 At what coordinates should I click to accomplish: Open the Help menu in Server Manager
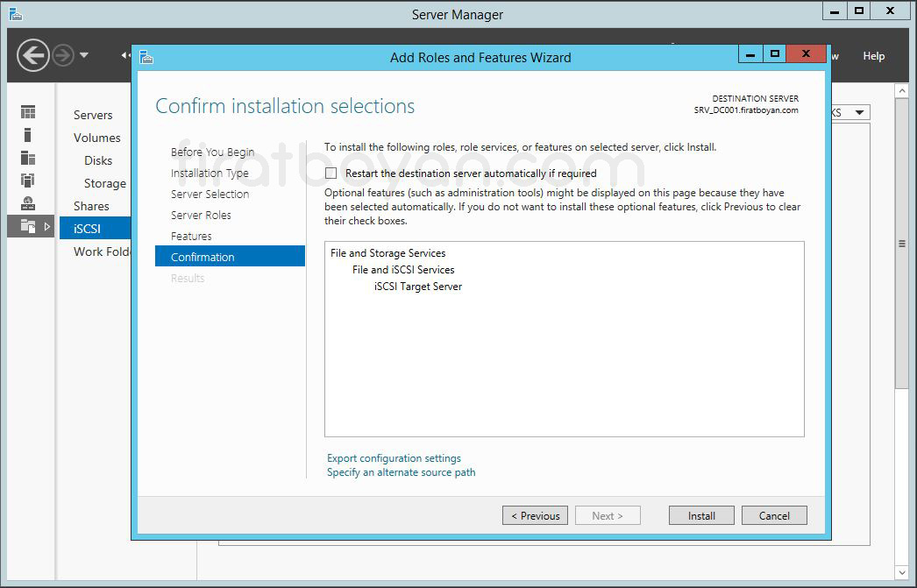pos(874,56)
